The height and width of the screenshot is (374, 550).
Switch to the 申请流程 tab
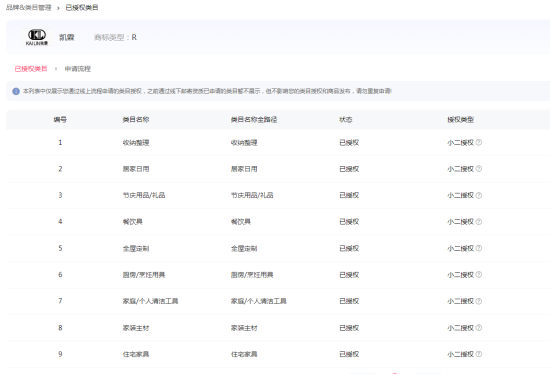(78, 69)
